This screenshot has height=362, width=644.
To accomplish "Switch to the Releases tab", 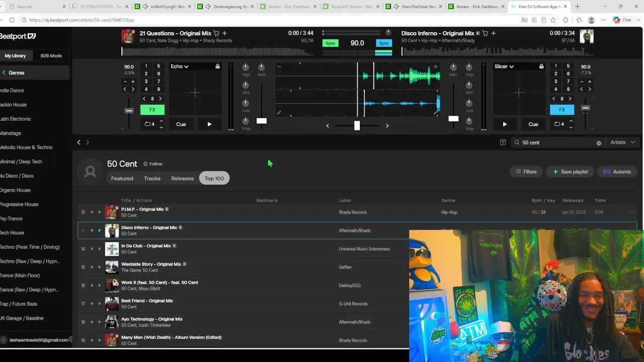I will point(182,178).
